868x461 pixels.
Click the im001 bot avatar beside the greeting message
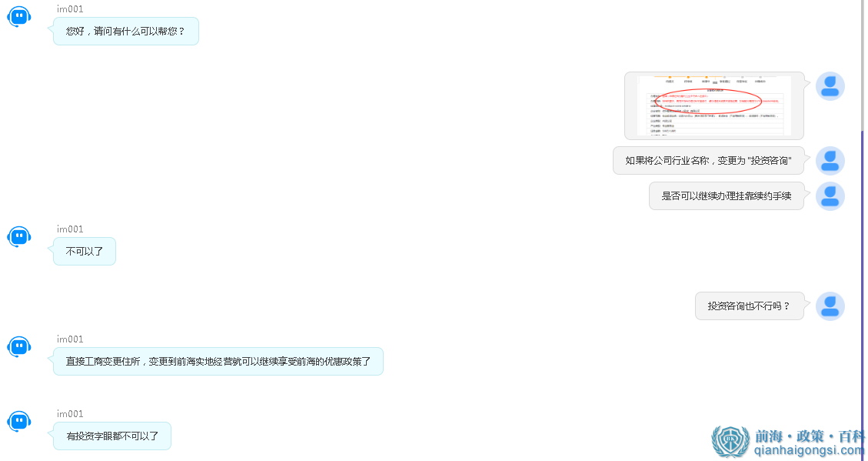[x=18, y=16]
